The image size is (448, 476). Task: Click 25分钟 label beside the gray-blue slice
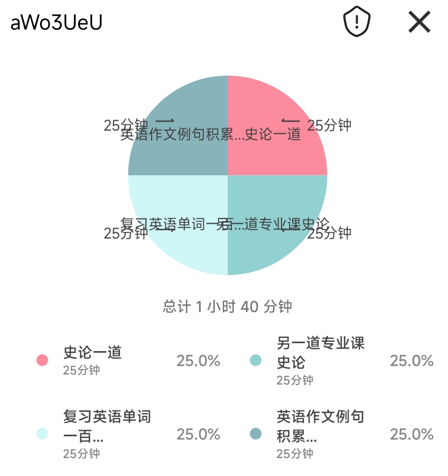point(126,125)
